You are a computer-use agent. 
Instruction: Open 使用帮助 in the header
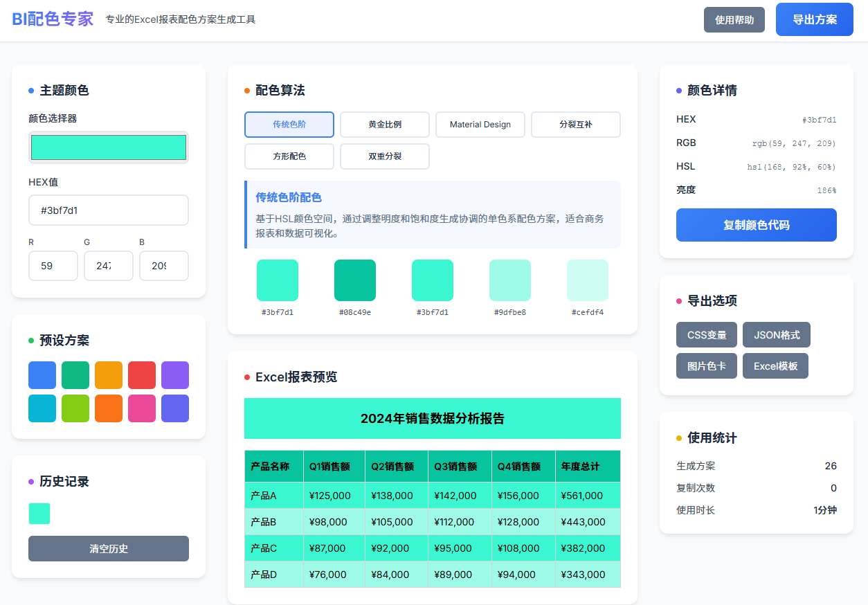[734, 20]
